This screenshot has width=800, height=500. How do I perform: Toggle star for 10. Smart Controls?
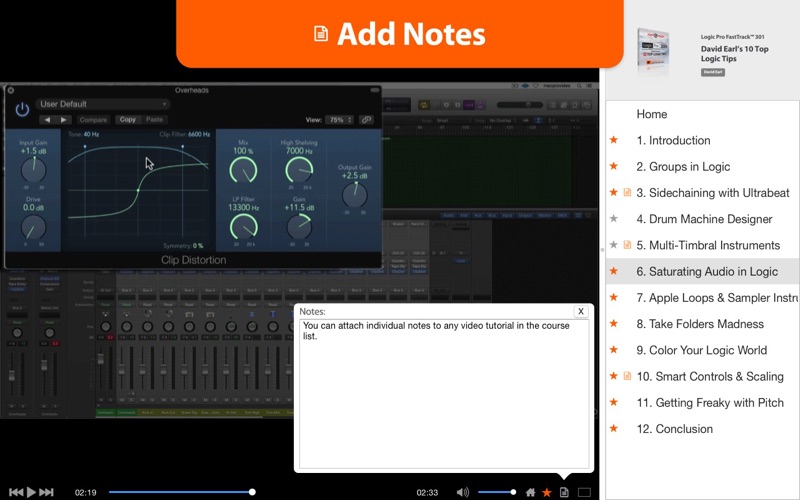(x=614, y=376)
